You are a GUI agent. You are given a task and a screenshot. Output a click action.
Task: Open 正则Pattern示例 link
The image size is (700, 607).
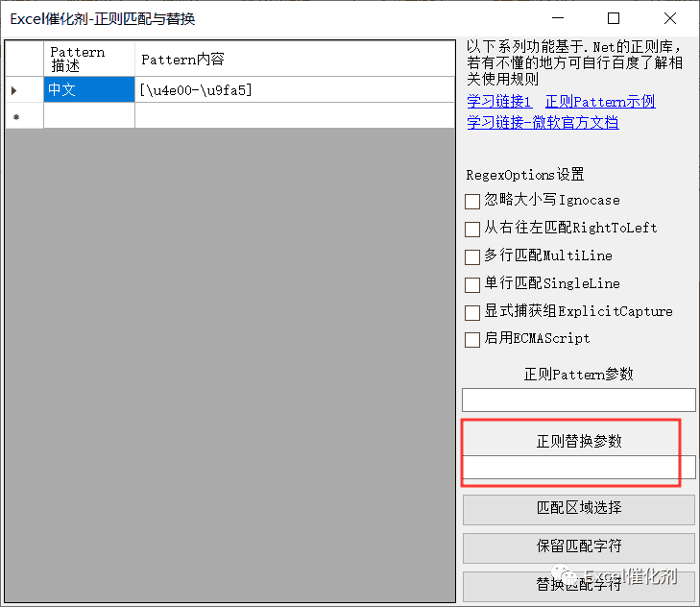(600, 102)
